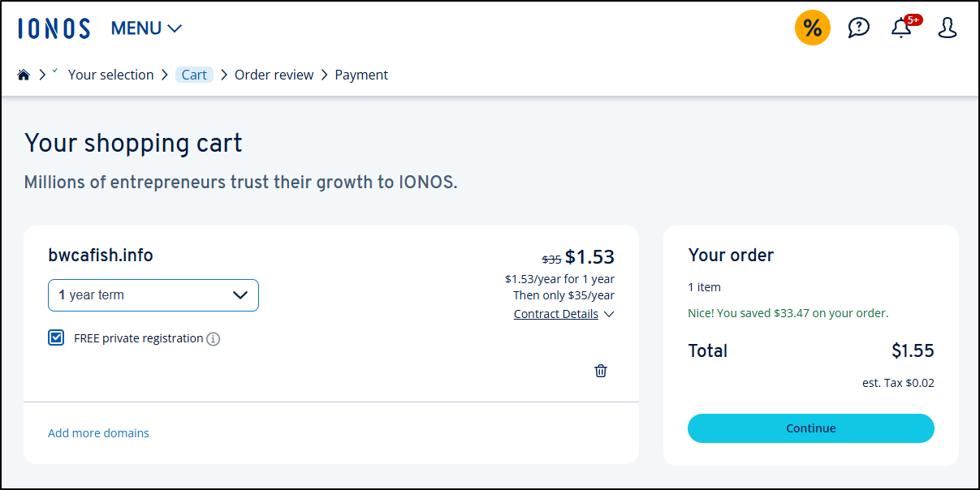Click the info icon beside private registration
The width and height of the screenshot is (980, 490).
tap(214, 339)
